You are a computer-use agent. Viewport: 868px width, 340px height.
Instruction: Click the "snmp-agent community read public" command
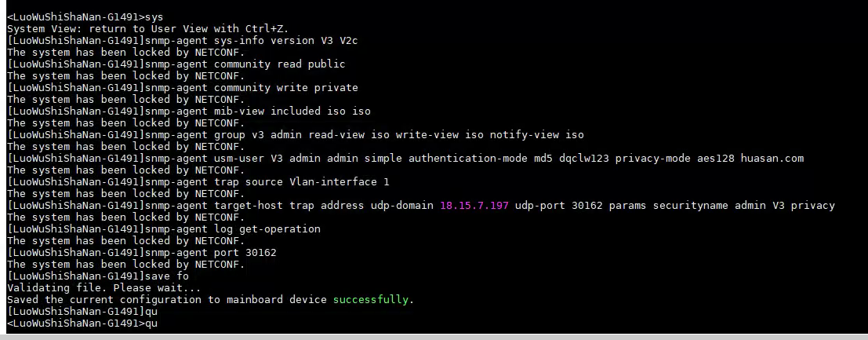point(245,64)
